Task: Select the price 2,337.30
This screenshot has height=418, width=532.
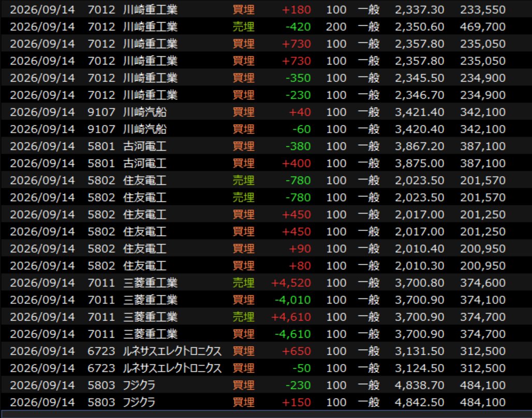Action: 419,9
